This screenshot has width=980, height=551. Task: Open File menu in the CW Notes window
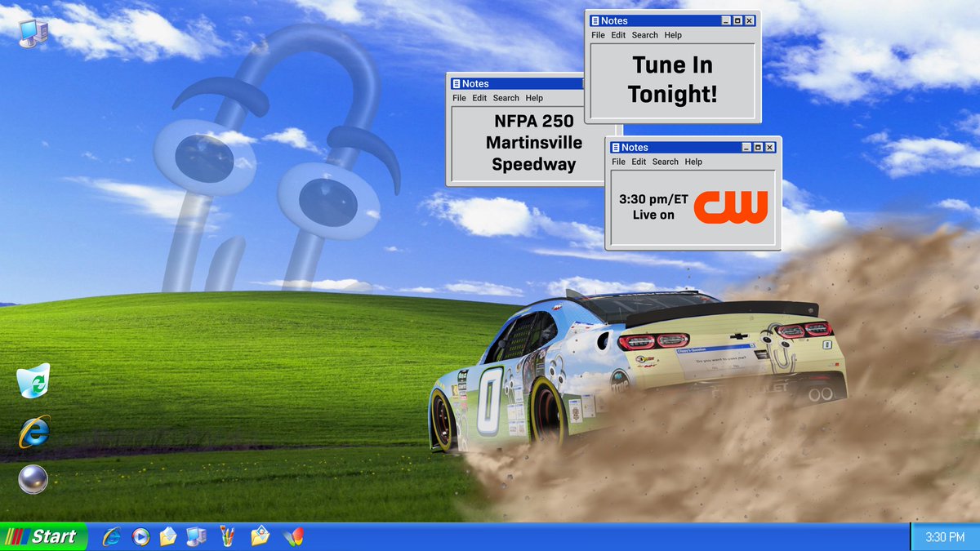click(x=618, y=162)
